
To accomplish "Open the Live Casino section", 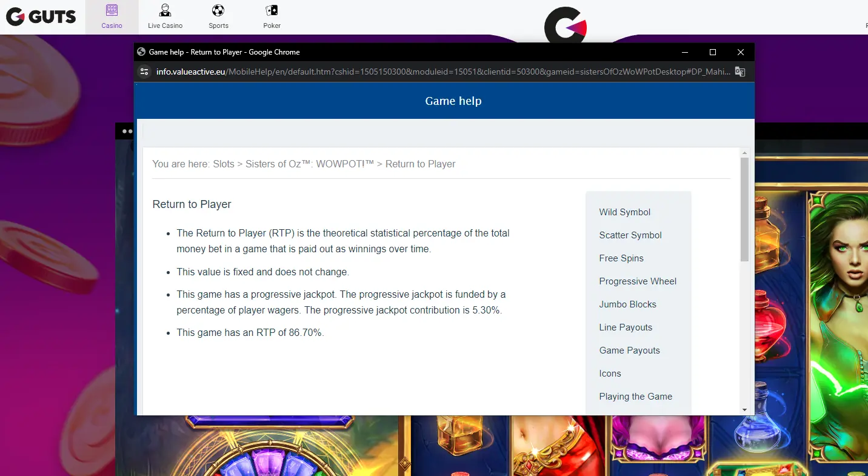I will tap(165, 17).
